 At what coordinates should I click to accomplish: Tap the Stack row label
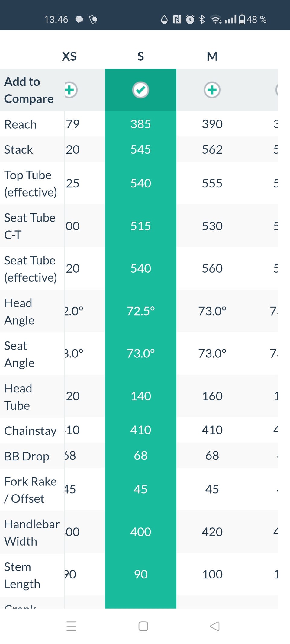[19, 150]
